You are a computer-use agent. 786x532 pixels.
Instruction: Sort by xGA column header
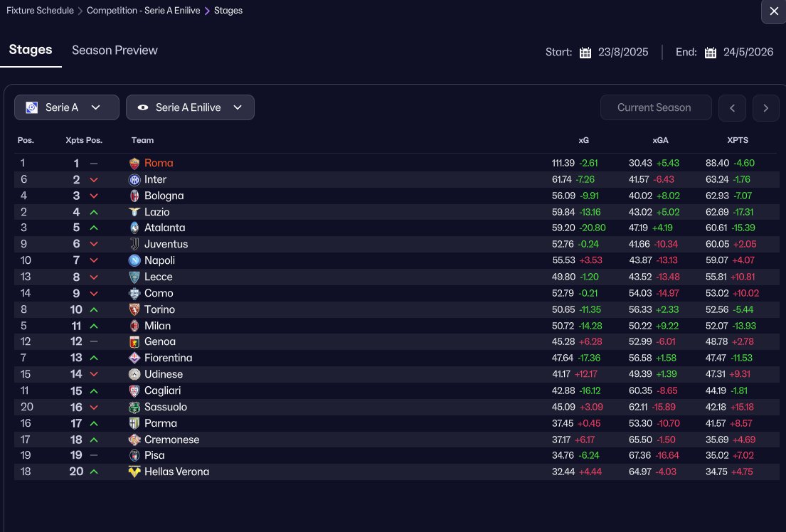660,140
